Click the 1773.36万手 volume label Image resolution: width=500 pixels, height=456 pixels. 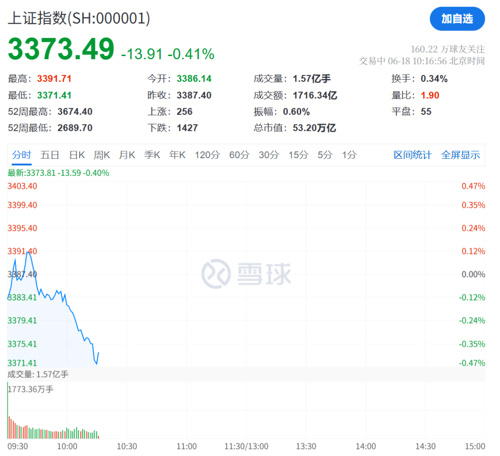tap(31, 389)
